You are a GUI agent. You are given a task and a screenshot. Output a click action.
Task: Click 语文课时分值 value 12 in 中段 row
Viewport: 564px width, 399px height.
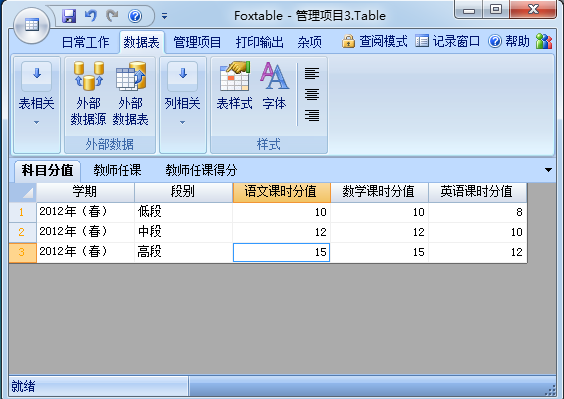click(x=281, y=232)
